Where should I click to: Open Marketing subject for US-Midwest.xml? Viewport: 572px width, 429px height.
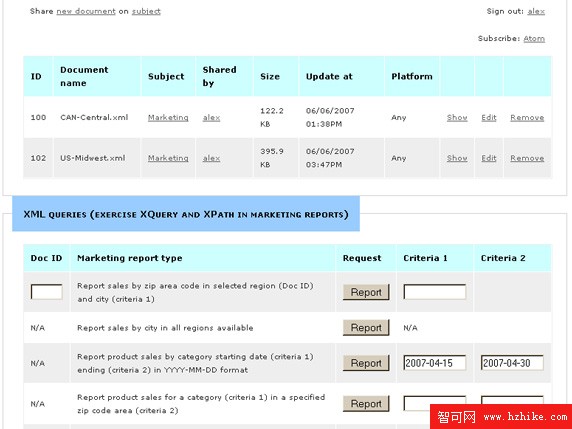[168, 158]
